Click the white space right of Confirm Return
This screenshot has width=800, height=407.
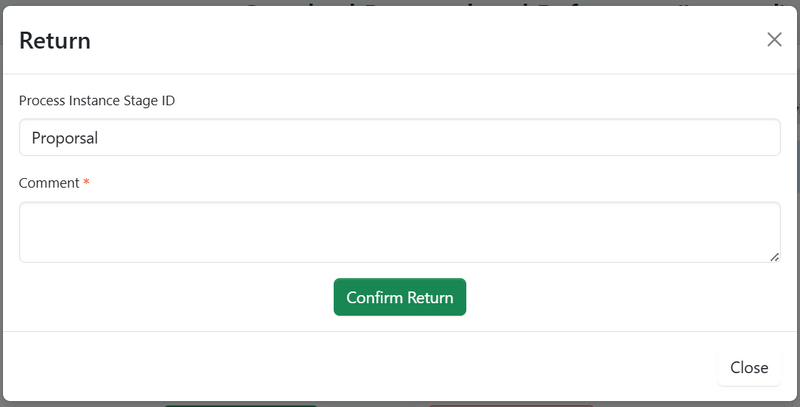620,297
